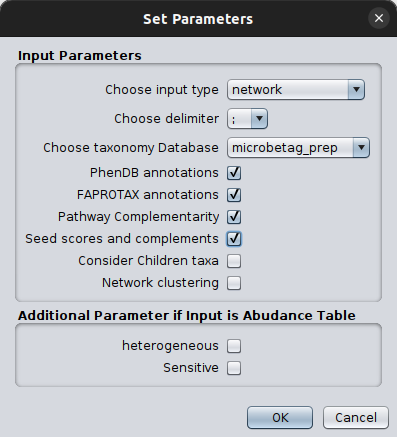Disable the FAPROTAX annotations checkbox
The image size is (397, 437).
point(234,195)
